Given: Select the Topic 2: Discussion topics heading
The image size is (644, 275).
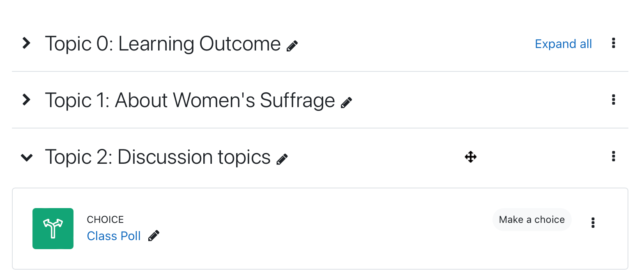Looking at the screenshot, I should 158,157.
